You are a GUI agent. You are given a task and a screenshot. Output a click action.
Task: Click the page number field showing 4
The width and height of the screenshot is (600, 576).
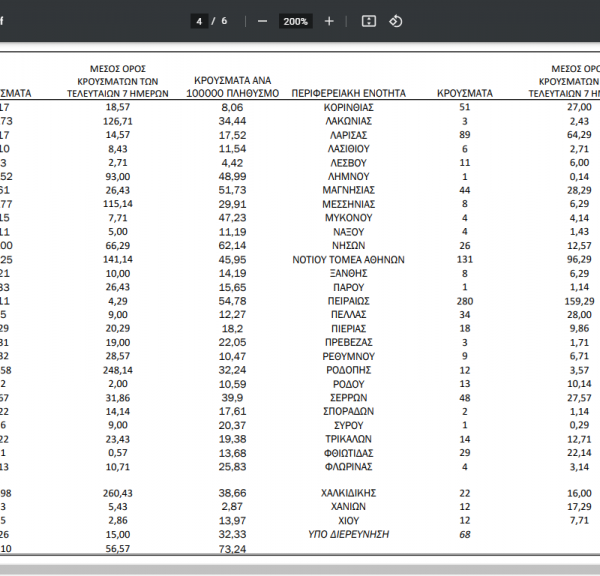(199, 21)
